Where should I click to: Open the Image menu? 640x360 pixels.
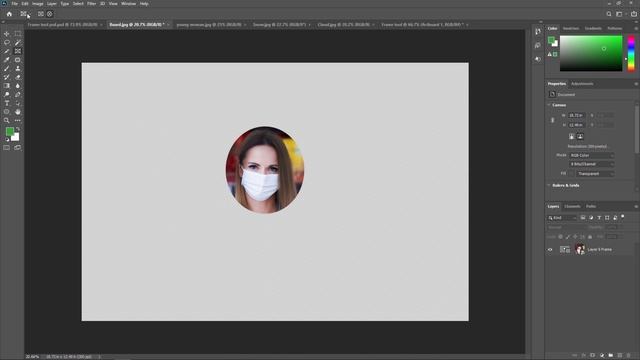(38, 4)
